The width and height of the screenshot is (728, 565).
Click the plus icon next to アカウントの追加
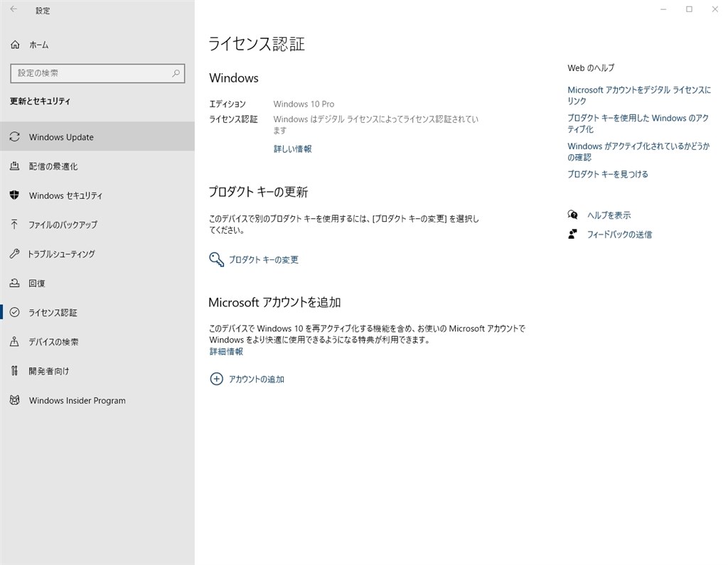pos(216,379)
